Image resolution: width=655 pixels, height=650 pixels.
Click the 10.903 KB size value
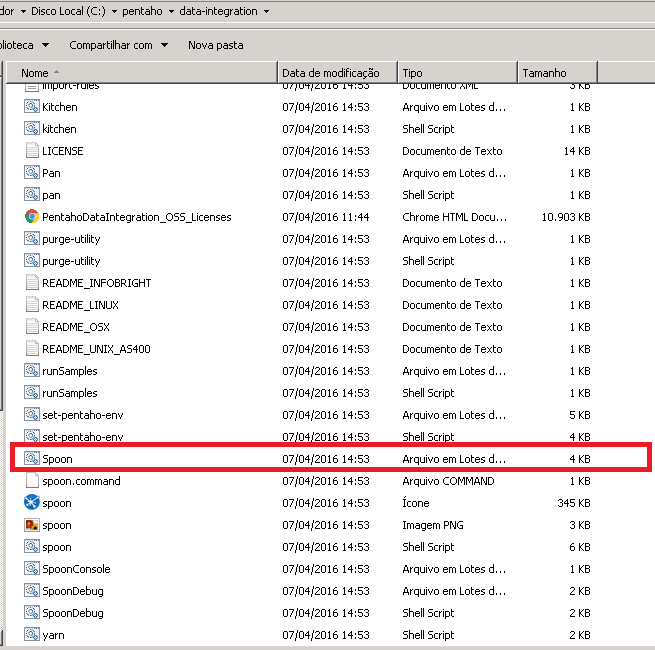pos(566,217)
